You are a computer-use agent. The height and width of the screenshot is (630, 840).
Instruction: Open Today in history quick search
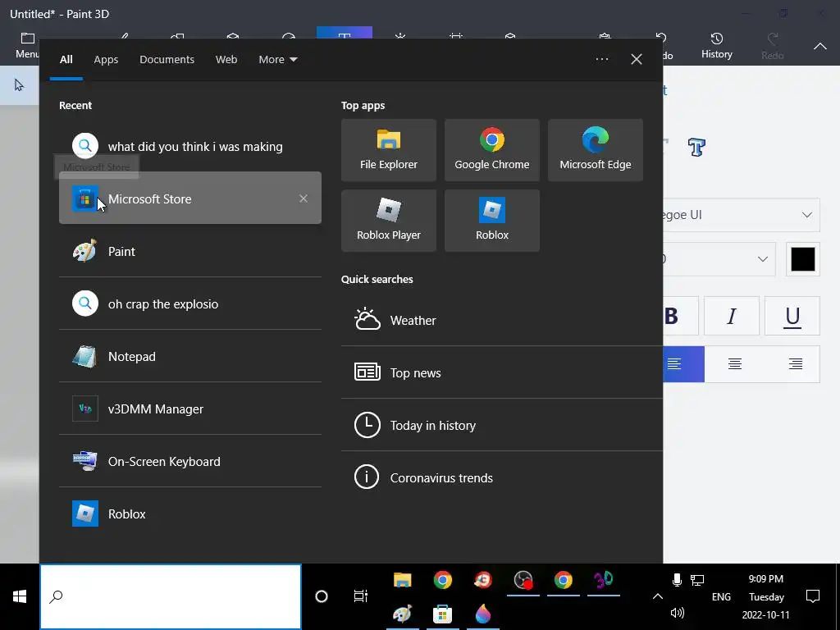[501, 425]
